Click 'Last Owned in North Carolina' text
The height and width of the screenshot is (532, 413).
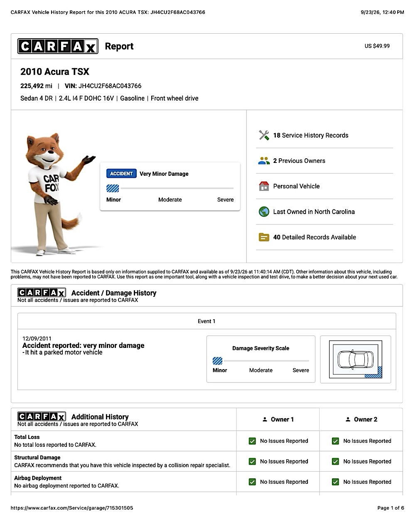pyautogui.click(x=314, y=212)
